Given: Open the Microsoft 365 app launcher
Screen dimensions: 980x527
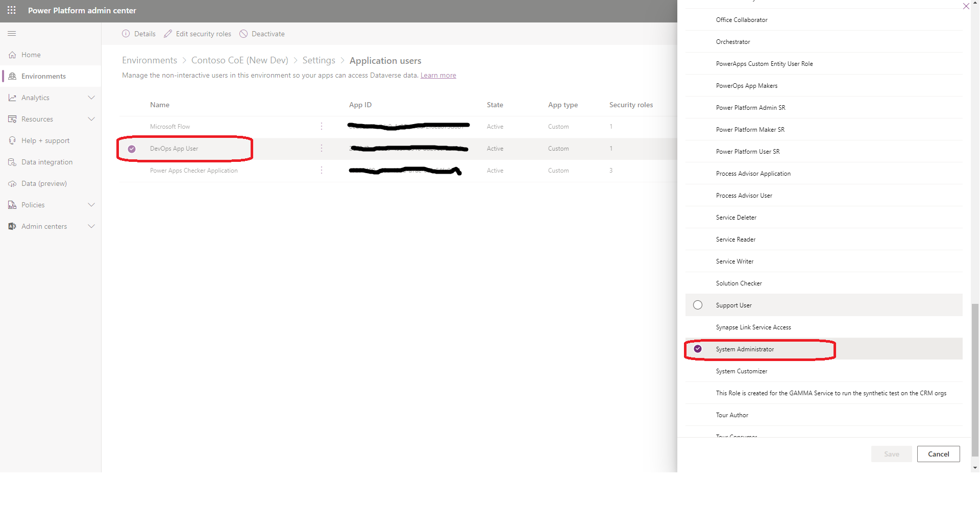Looking at the screenshot, I should click(11, 10).
